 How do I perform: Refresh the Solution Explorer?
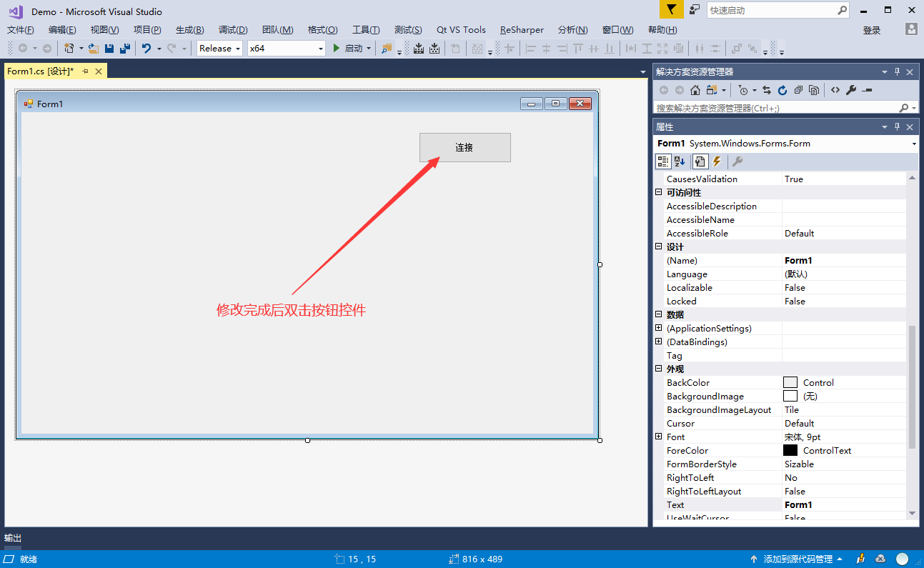[783, 90]
